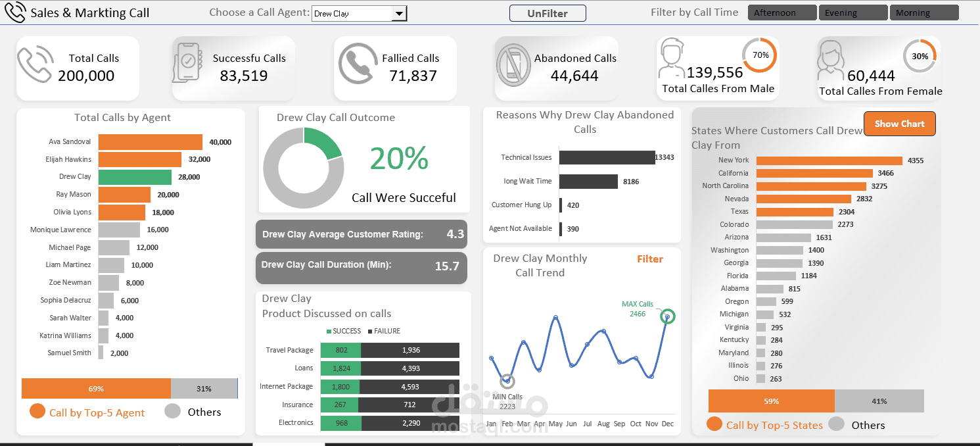The height and width of the screenshot is (446, 980).
Task: Toggle the Others legend dot in states panel
Action: (835, 424)
